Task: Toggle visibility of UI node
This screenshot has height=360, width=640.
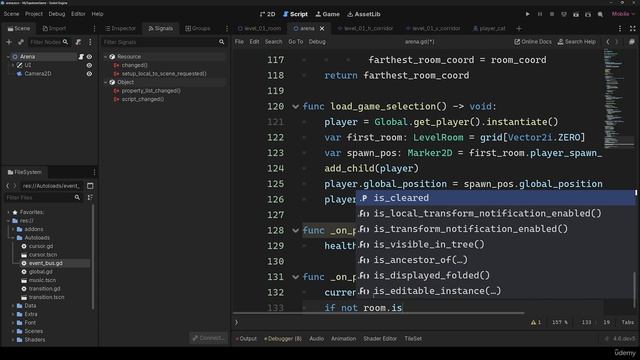Action: [89, 65]
